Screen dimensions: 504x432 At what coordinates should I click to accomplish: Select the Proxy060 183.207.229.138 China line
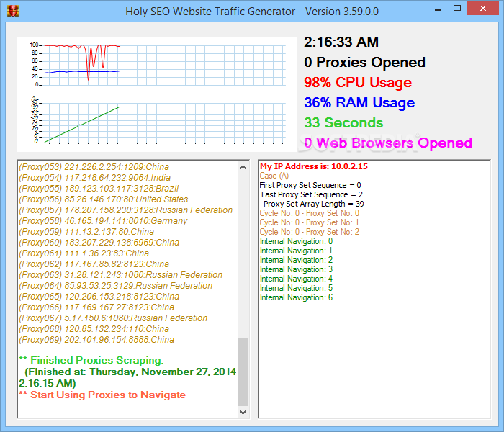(99, 243)
